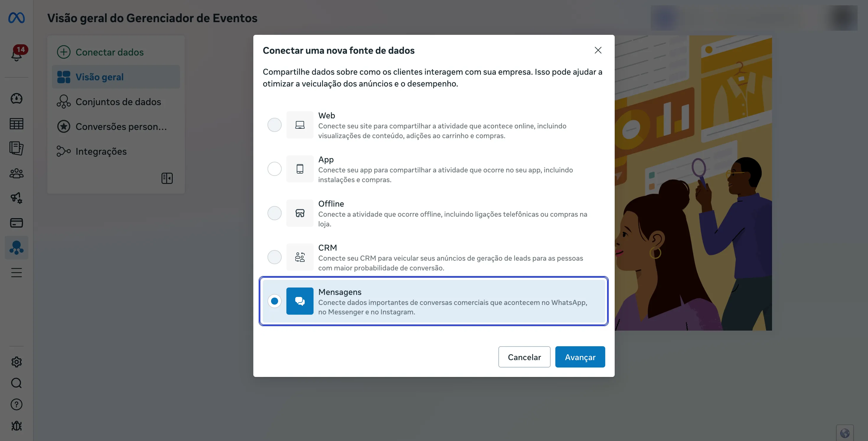Select the Mensagens radio button

(x=275, y=301)
